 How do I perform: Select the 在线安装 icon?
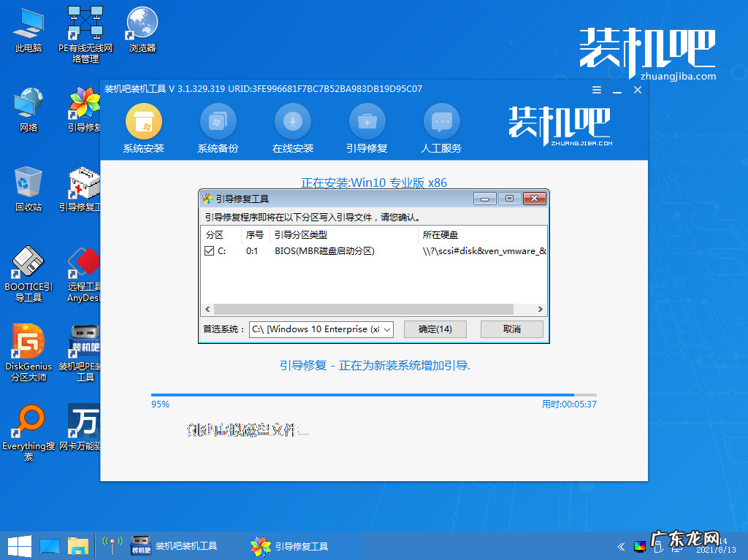(292, 123)
